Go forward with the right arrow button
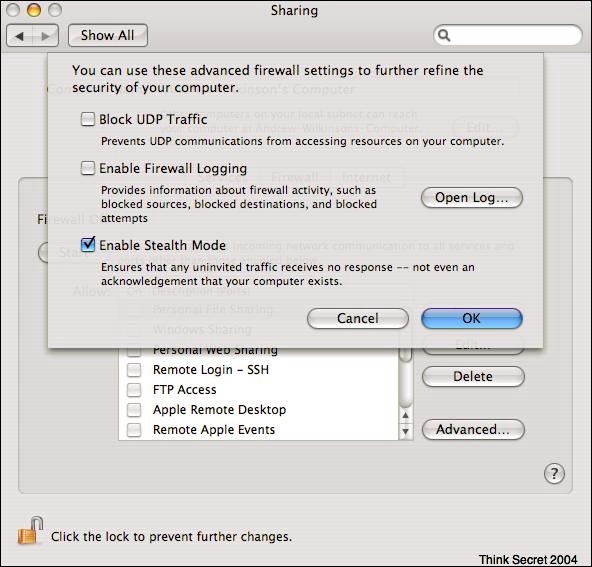This screenshot has height=567, width=592. pyautogui.click(x=46, y=36)
